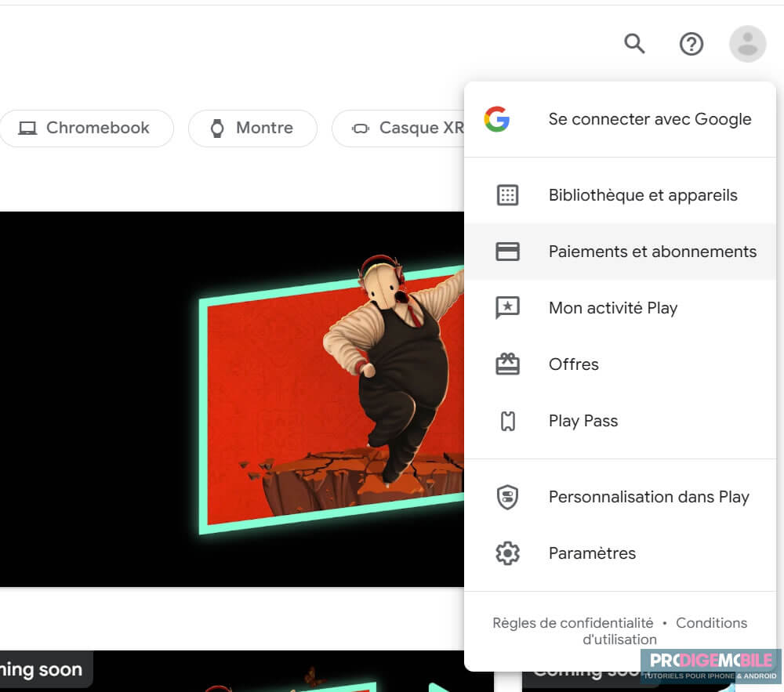Click the laptop icon on Chromebook chip
The image size is (784, 692).
point(27,128)
